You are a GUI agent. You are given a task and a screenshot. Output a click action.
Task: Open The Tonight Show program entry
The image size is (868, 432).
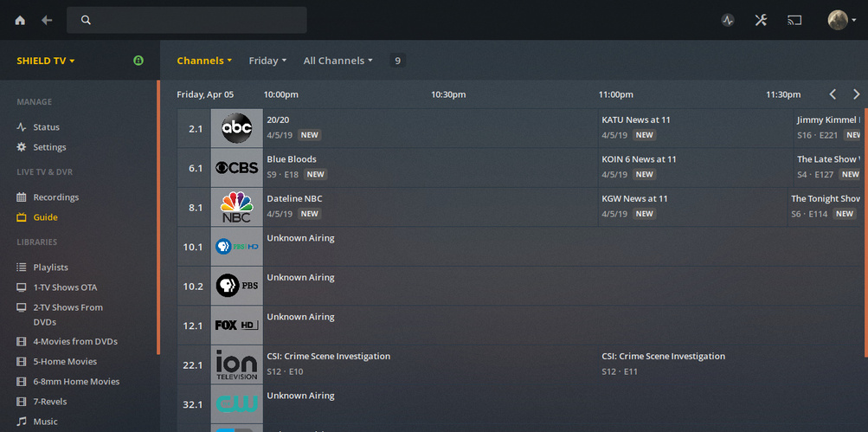point(826,207)
